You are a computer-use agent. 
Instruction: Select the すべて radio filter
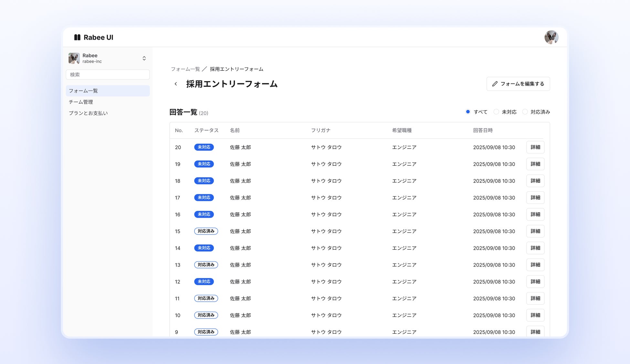[x=468, y=112]
